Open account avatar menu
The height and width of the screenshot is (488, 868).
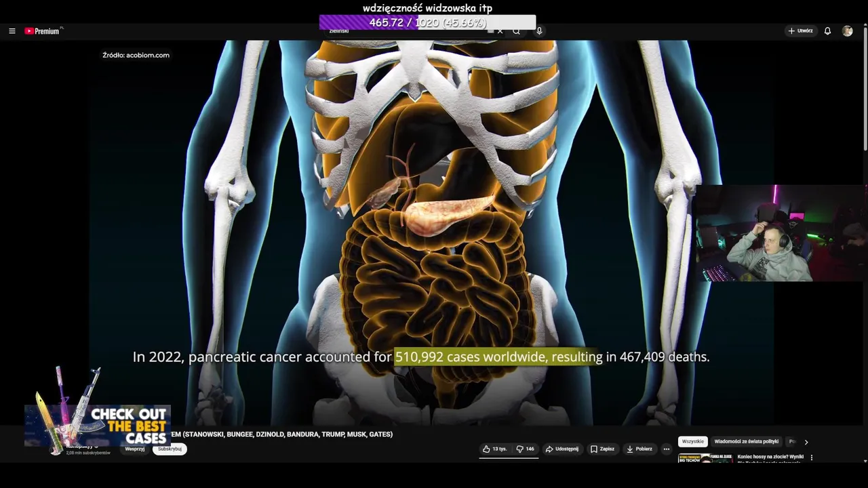[847, 31]
